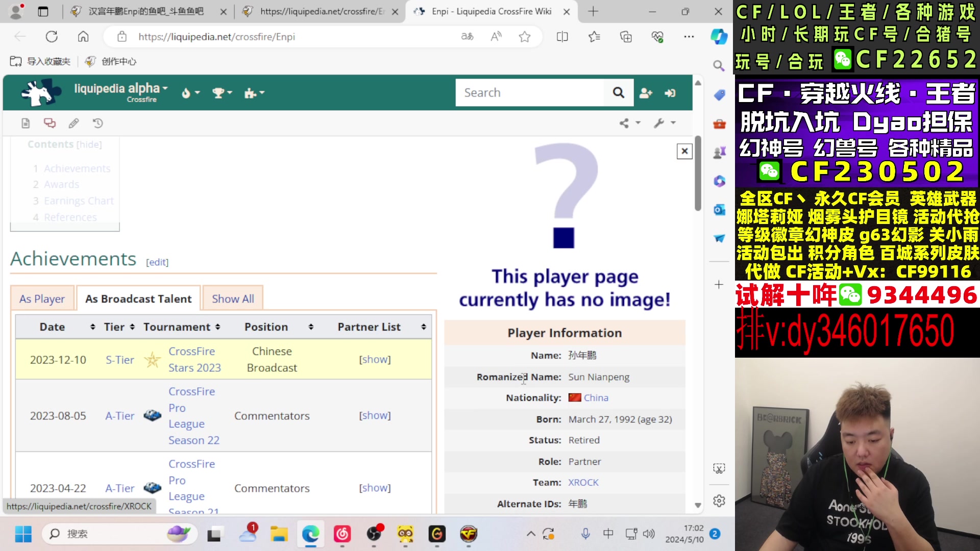Viewport: 980px width, 551px height.
Task: Jump to Earnings Chart in contents
Action: 79,201
